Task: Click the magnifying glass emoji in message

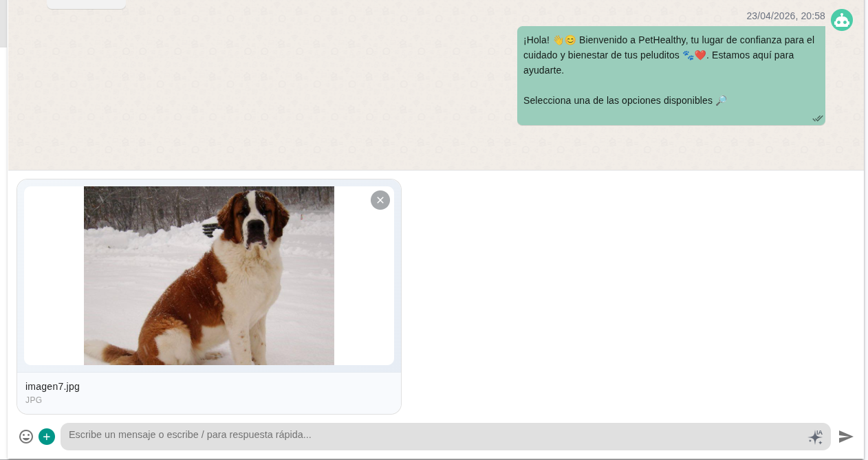Action: click(721, 100)
